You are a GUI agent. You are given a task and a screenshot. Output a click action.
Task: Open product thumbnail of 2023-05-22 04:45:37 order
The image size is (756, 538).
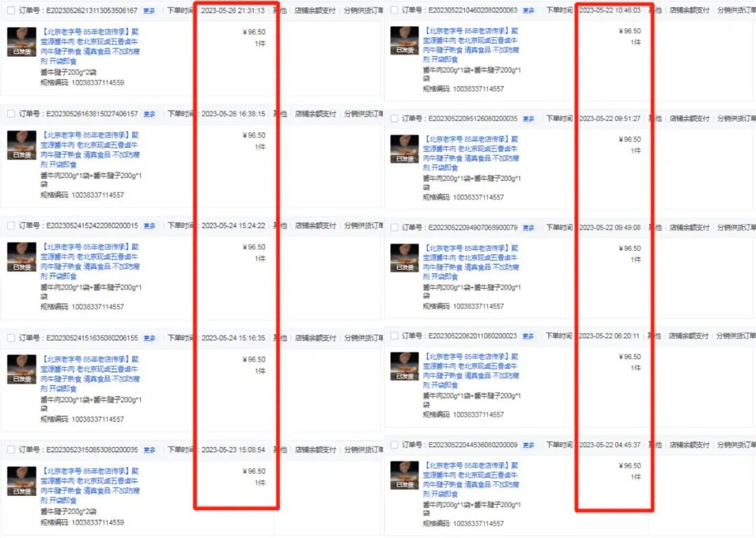tap(405, 475)
